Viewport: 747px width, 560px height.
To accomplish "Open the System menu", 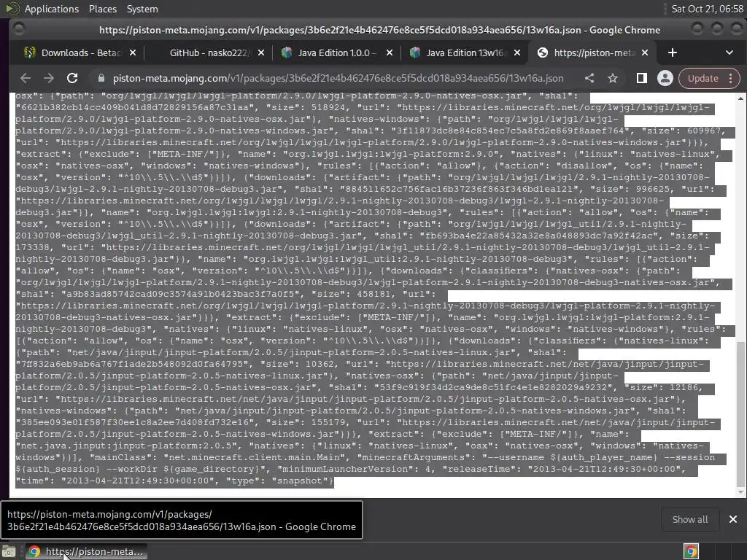I will pos(142,9).
